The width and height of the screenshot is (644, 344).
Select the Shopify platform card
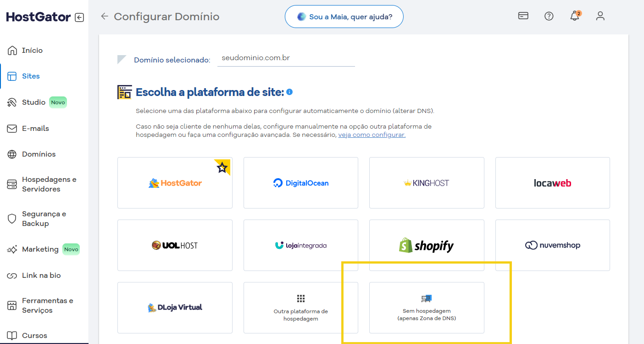pyautogui.click(x=427, y=245)
